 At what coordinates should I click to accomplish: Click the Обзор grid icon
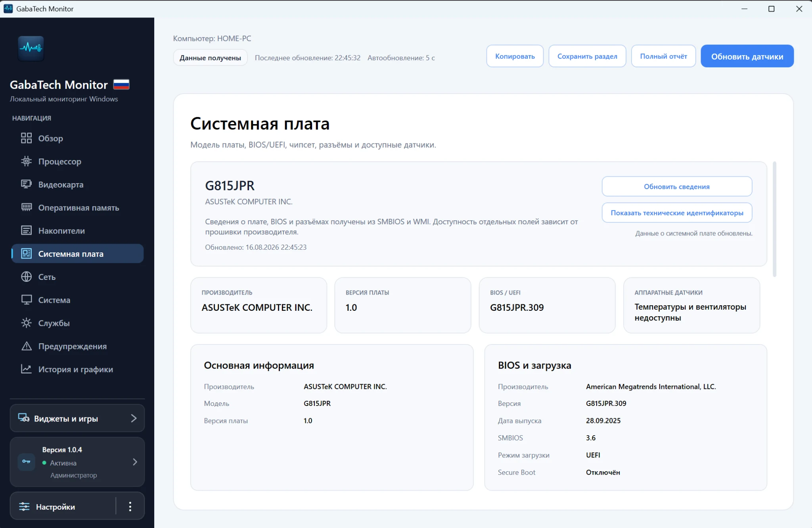(26, 138)
